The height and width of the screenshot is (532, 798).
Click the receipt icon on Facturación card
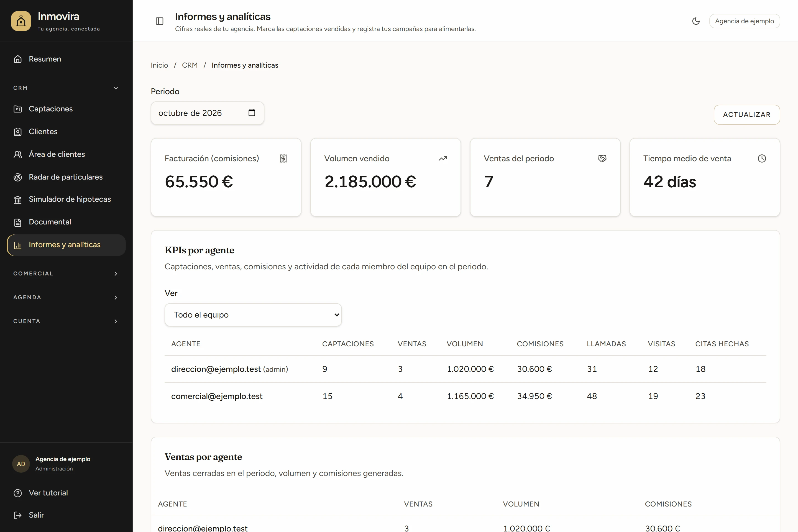283,158
